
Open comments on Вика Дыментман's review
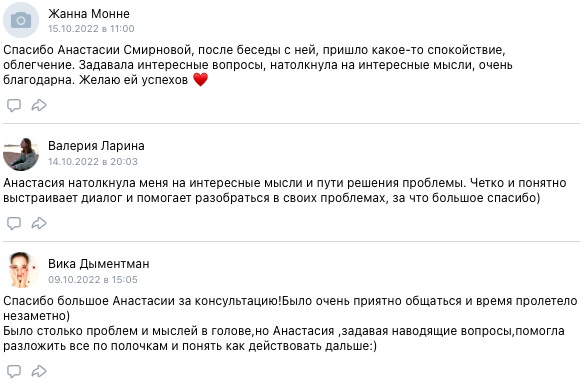pyautogui.click(x=14, y=371)
